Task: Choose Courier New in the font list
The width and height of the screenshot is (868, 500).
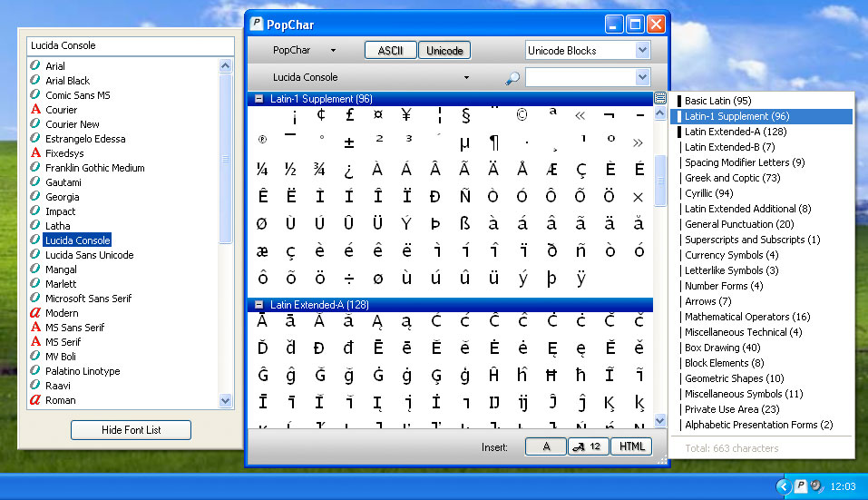Action: (x=72, y=124)
